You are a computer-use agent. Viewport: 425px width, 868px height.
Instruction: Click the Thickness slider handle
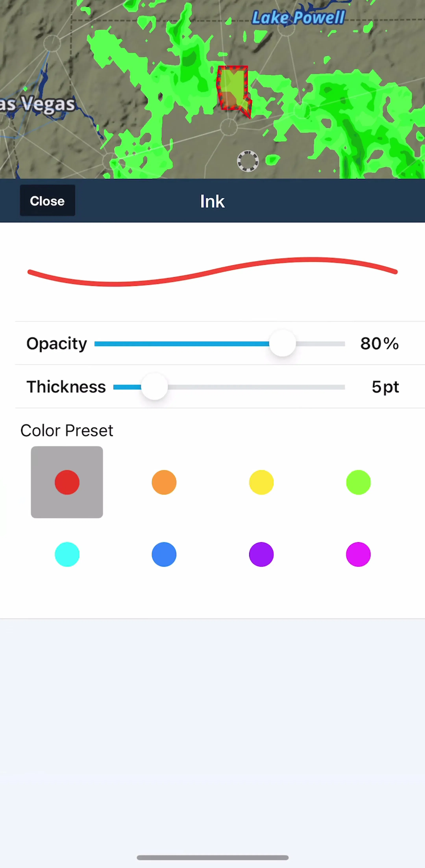pyautogui.click(x=154, y=386)
